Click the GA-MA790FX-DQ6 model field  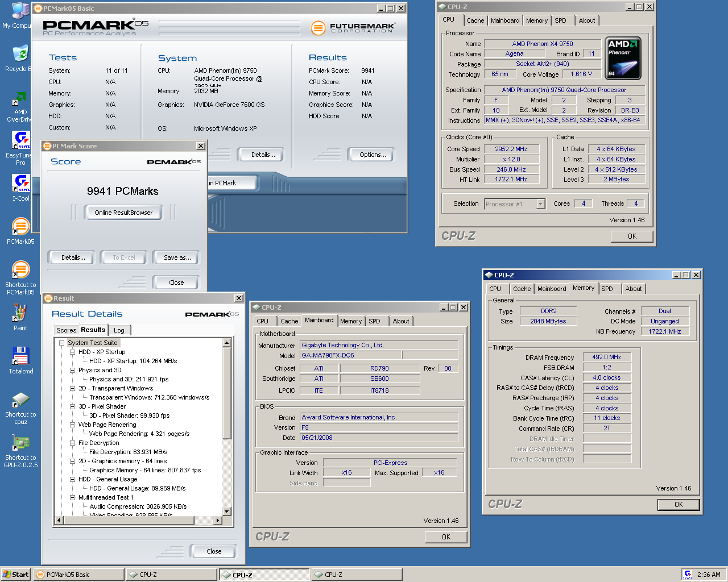(x=350, y=355)
